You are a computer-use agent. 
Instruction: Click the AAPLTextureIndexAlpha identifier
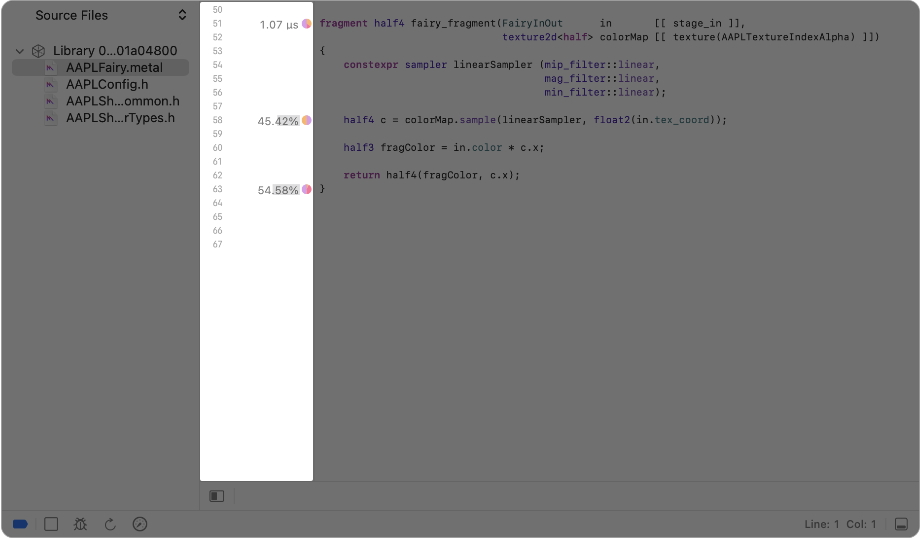point(787,37)
